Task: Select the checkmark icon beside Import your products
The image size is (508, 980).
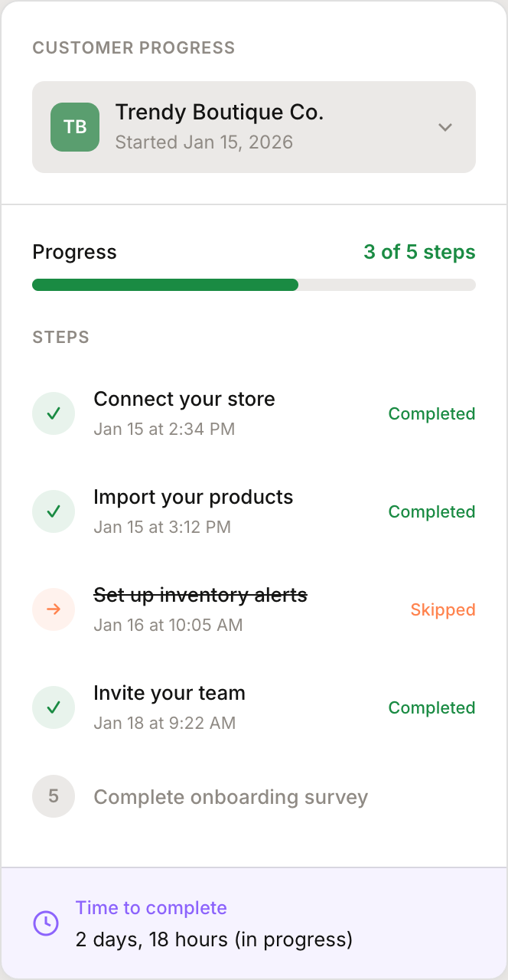Action: 54,511
